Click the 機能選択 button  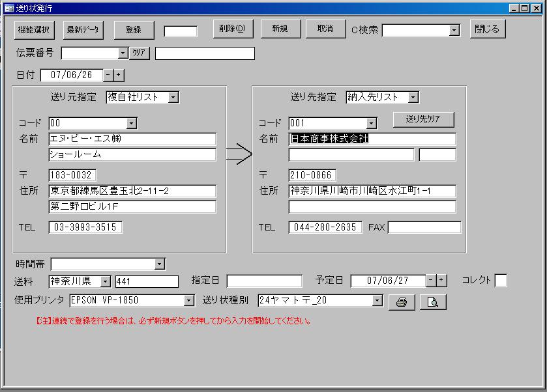[34, 29]
